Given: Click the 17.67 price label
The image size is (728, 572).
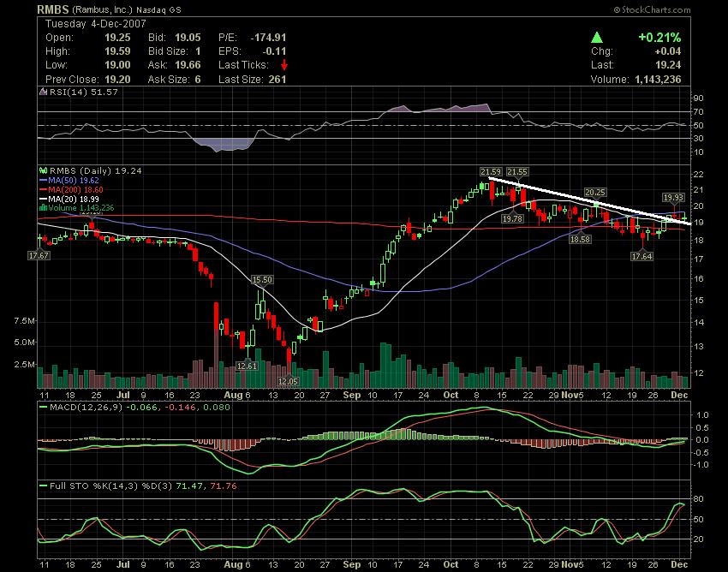Looking at the screenshot, I should point(39,255).
